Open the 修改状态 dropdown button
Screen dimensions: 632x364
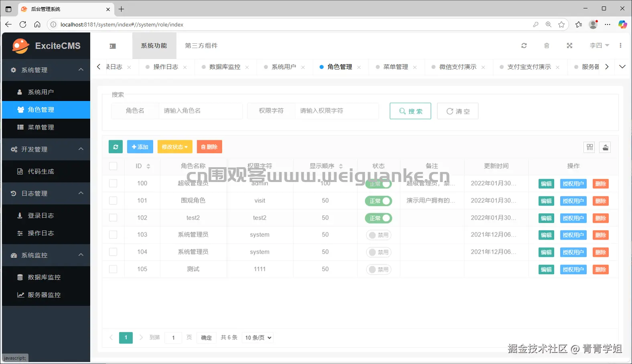[x=175, y=147]
